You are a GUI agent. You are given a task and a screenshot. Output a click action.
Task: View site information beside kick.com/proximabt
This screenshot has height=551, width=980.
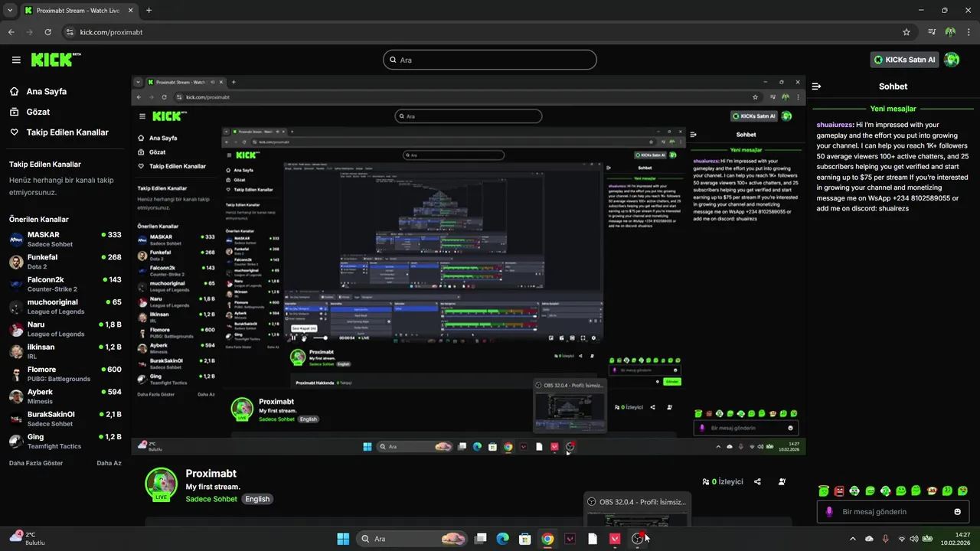70,32
